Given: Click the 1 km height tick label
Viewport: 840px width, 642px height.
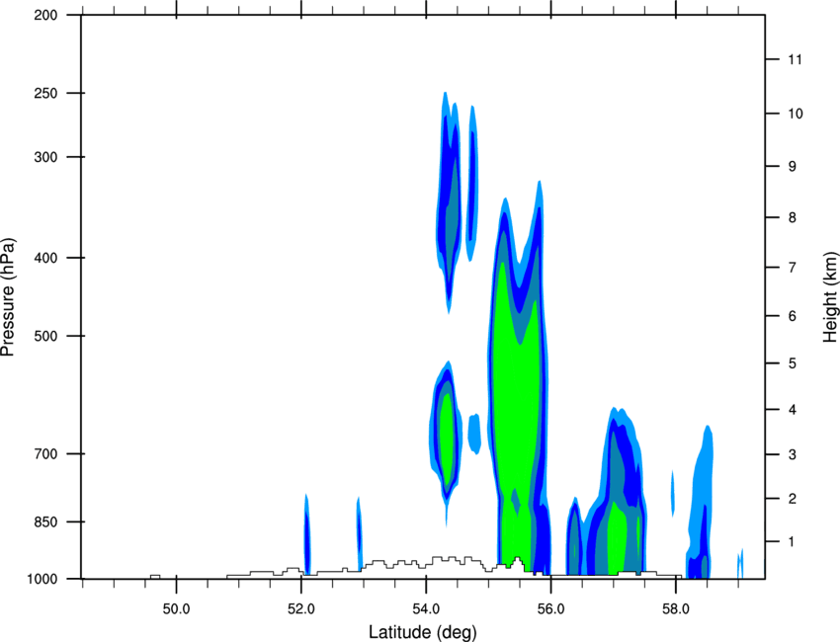Looking at the screenshot, I should coord(793,542).
